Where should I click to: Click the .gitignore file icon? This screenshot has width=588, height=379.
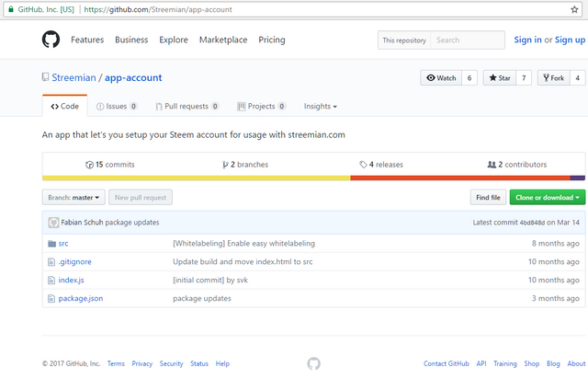(x=51, y=262)
